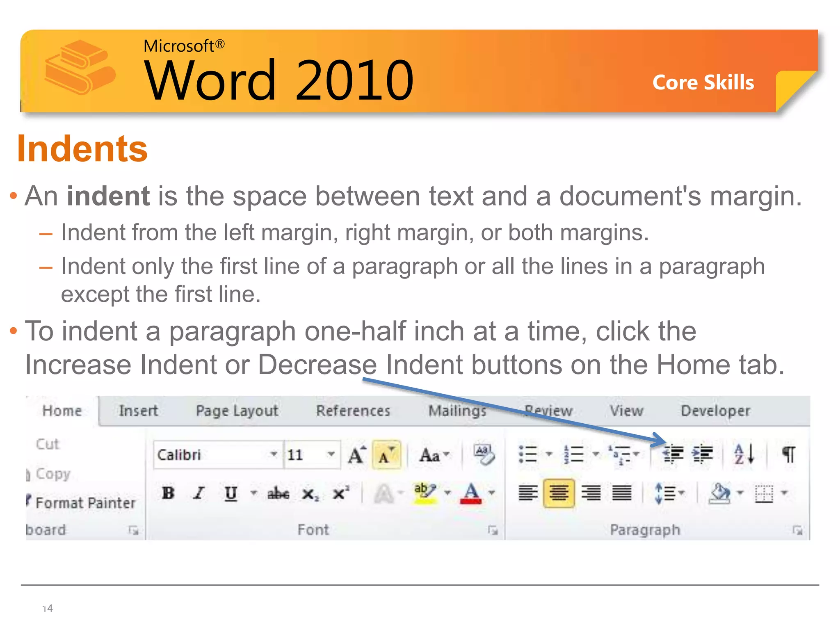Toggle Superscript formatting
This screenshot has width=840, height=630.
(x=340, y=492)
